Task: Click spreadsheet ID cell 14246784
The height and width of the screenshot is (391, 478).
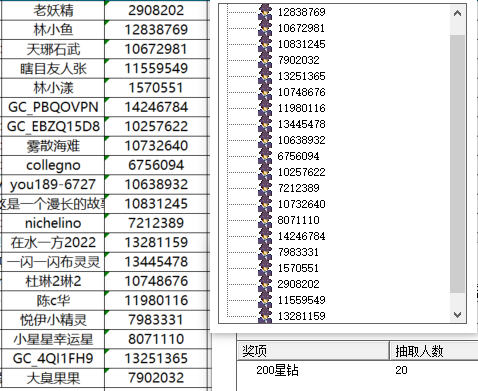Action: tap(157, 107)
